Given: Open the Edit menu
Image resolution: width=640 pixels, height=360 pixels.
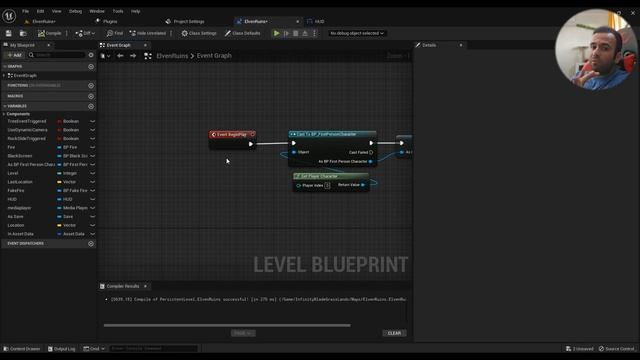Looking at the screenshot, I should pos(40,11).
